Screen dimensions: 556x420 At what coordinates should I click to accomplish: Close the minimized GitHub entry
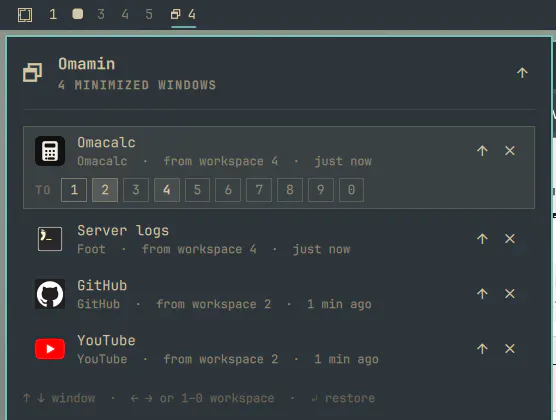click(510, 294)
